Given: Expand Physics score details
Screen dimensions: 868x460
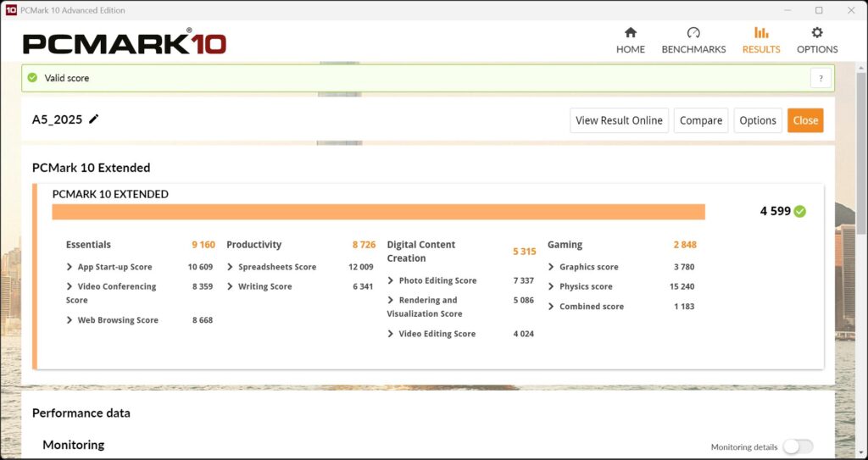Looking at the screenshot, I should tap(551, 286).
